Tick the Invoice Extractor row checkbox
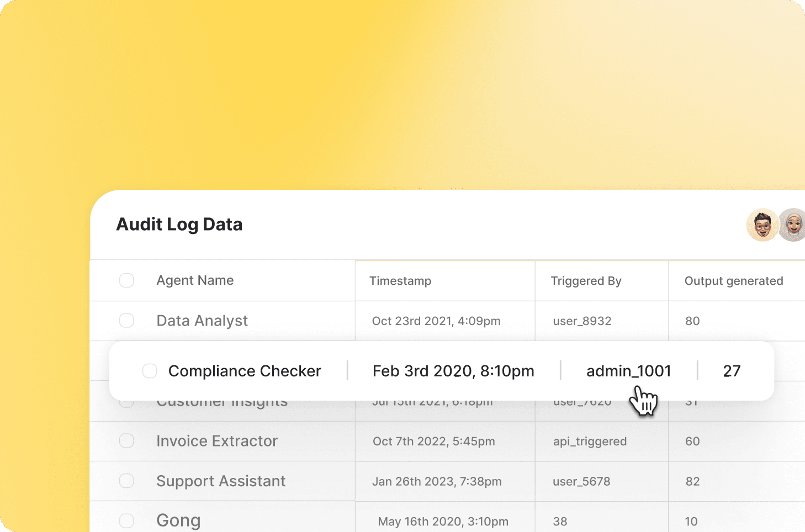Screen dimensions: 805x532 click(x=126, y=441)
